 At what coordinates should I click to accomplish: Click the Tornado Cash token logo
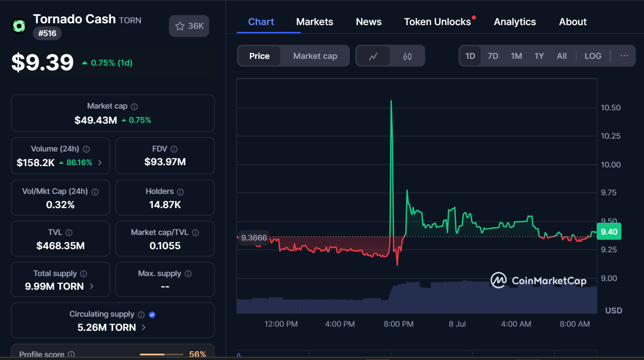[19, 26]
